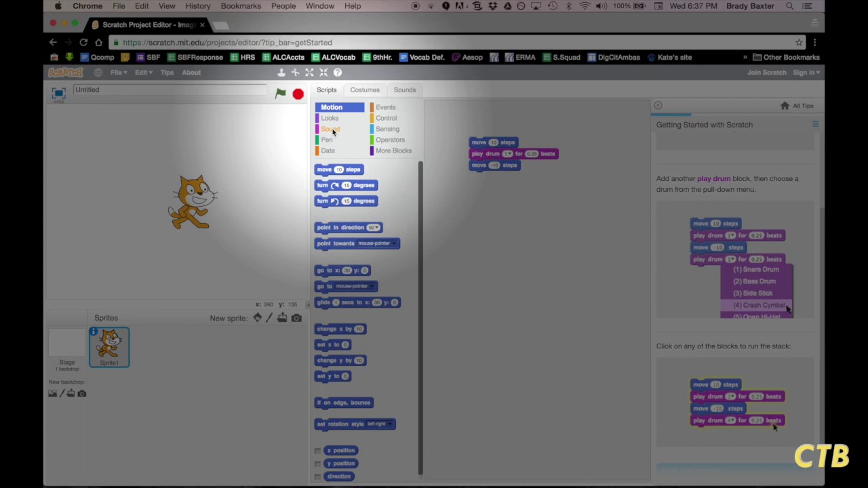Click the green flag to start

coord(280,94)
